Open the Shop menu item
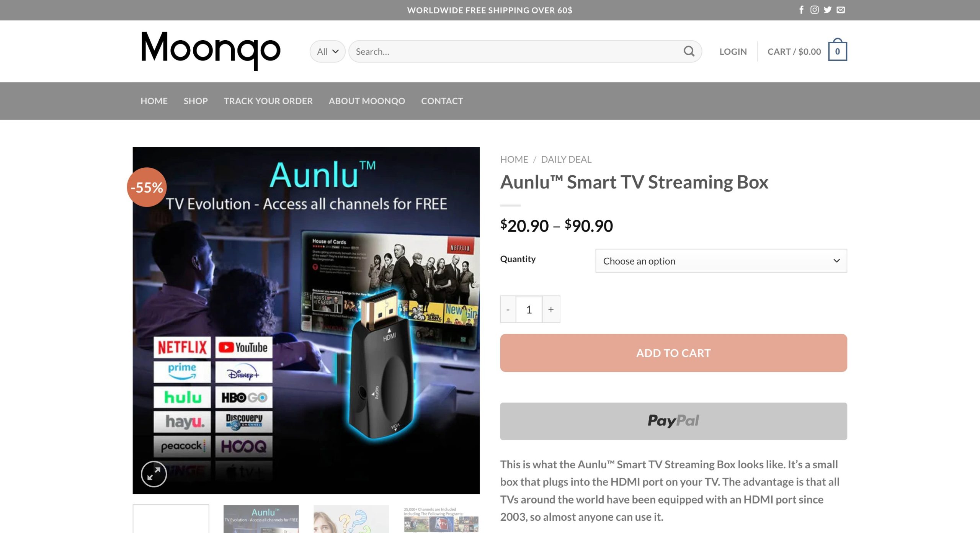This screenshot has height=533, width=980. pos(196,101)
